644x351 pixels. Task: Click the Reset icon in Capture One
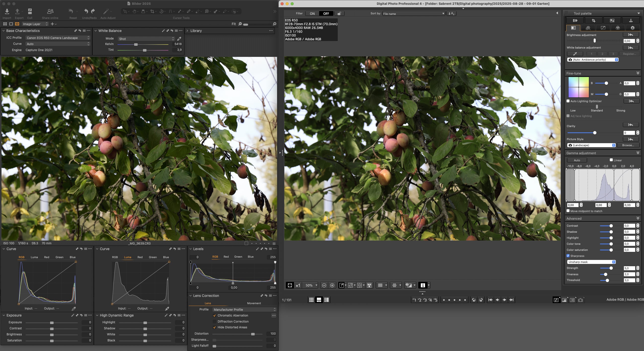(71, 12)
